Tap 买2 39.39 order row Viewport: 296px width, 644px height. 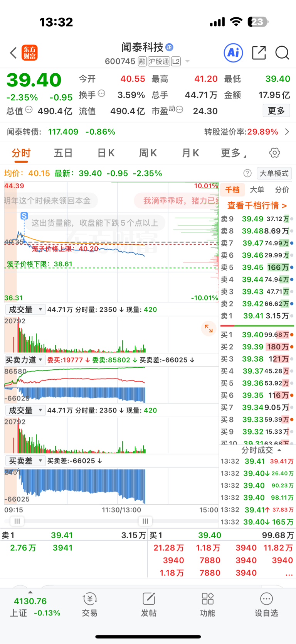point(257,347)
